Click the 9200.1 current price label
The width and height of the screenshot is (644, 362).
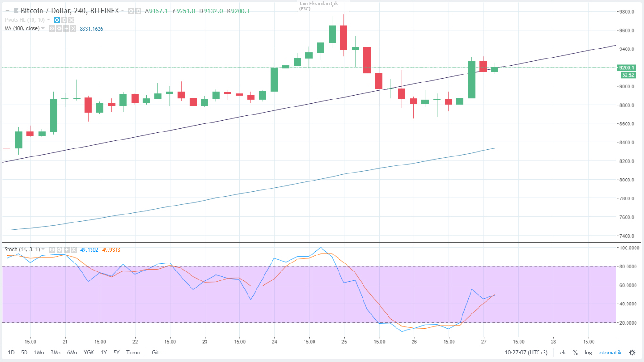click(627, 67)
